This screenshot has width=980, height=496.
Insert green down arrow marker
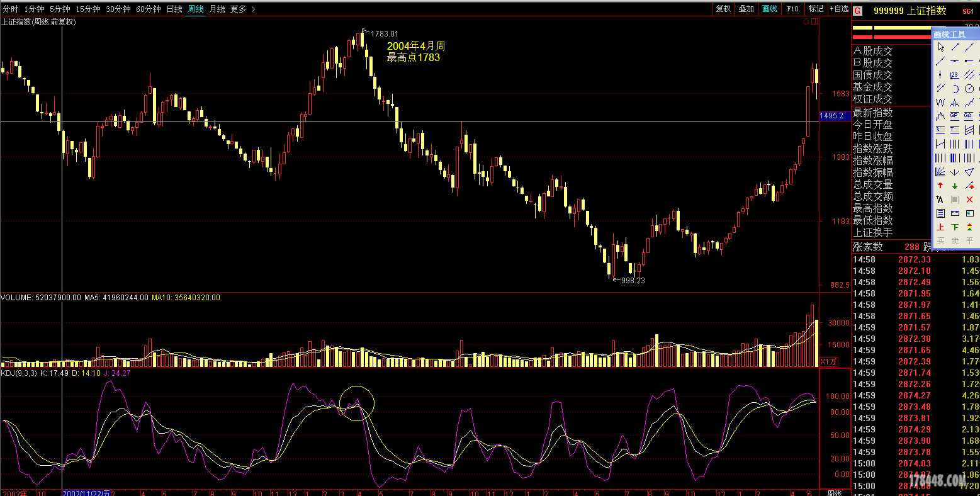(x=955, y=186)
